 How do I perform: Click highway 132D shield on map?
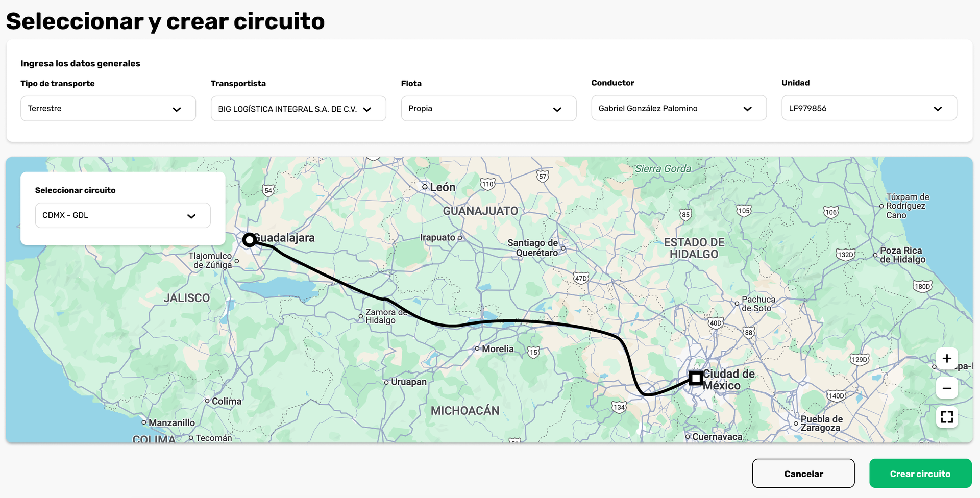coord(845,255)
